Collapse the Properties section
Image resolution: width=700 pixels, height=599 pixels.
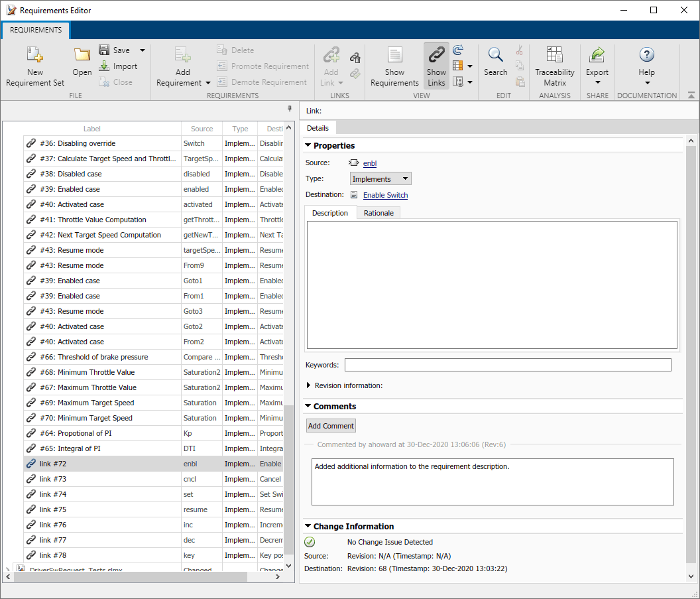(308, 146)
